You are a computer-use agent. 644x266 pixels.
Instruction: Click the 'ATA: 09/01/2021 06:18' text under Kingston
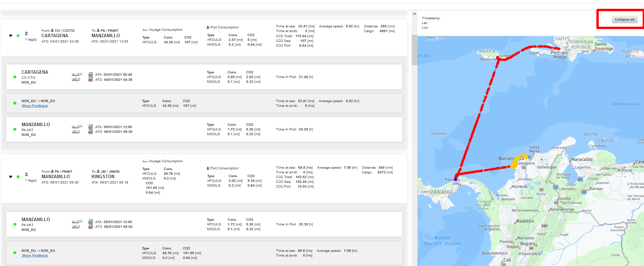click(x=110, y=182)
